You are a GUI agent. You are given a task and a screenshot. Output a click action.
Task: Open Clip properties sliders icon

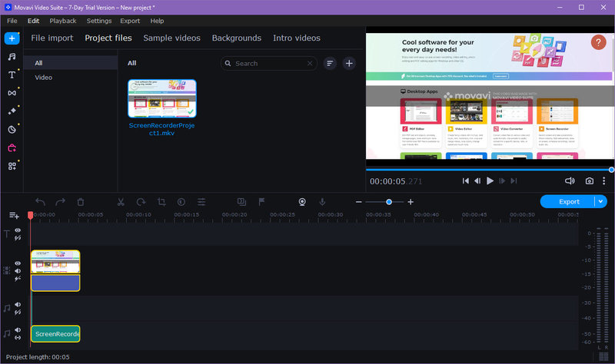(x=201, y=202)
